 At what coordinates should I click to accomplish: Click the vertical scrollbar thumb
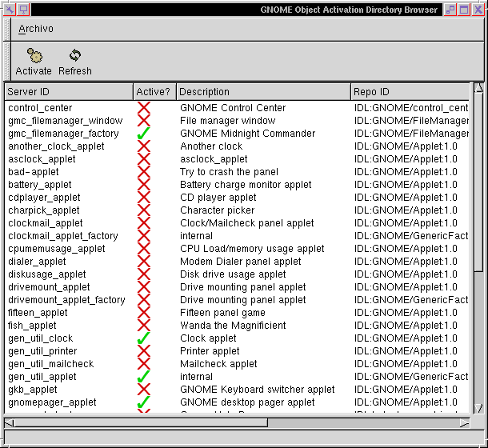coord(479,182)
